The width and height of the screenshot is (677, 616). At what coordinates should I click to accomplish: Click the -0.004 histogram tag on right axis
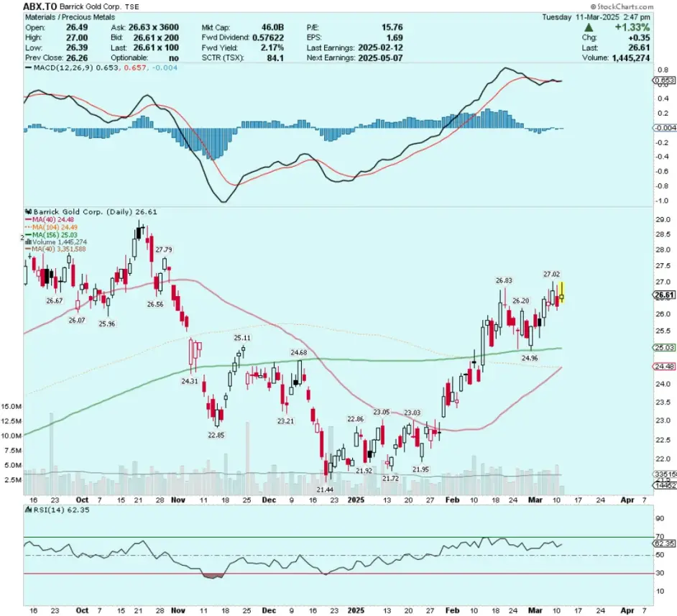(x=665, y=128)
